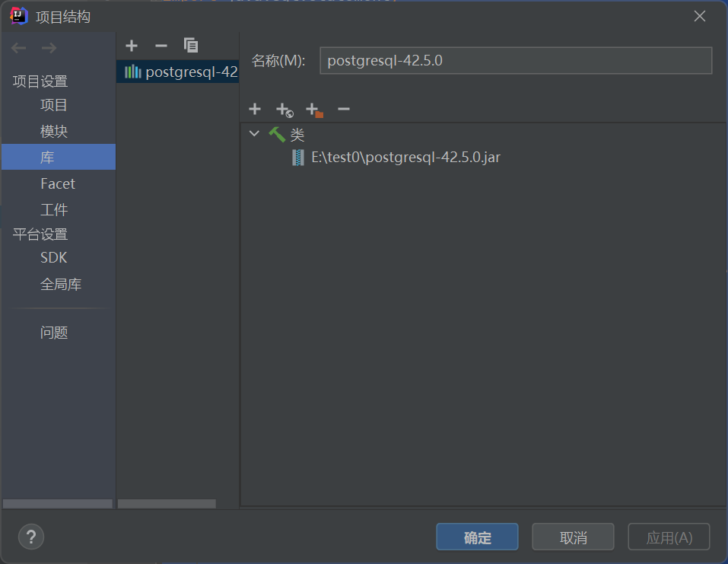Screen dimensions: 728x564
Task: Click the library list horizontal scrollbar
Action: [167, 504]
